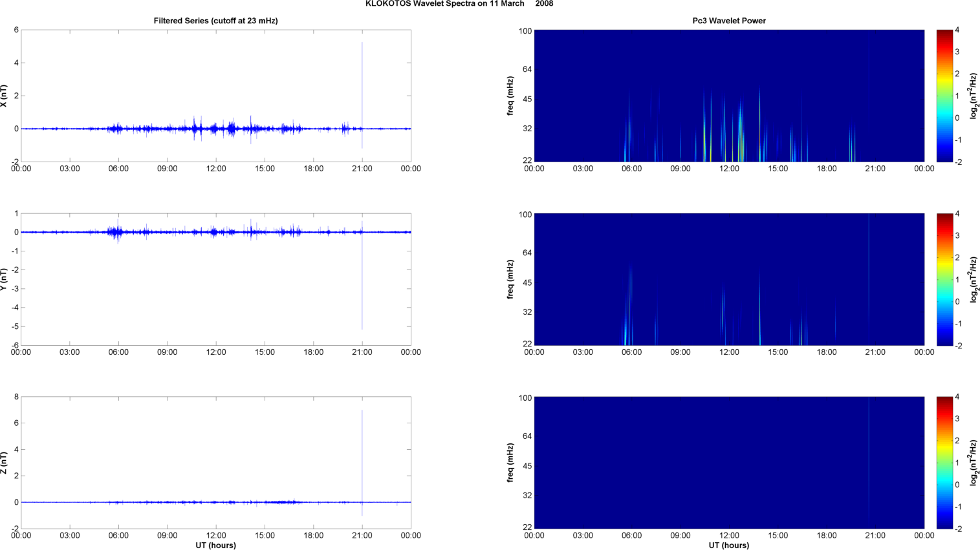Click the 12:00 tick label under the top wavelet plot

tap(729, 169)
